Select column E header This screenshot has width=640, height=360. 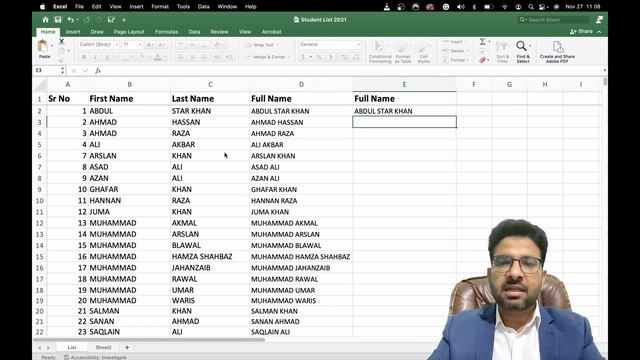coord(404,84)
